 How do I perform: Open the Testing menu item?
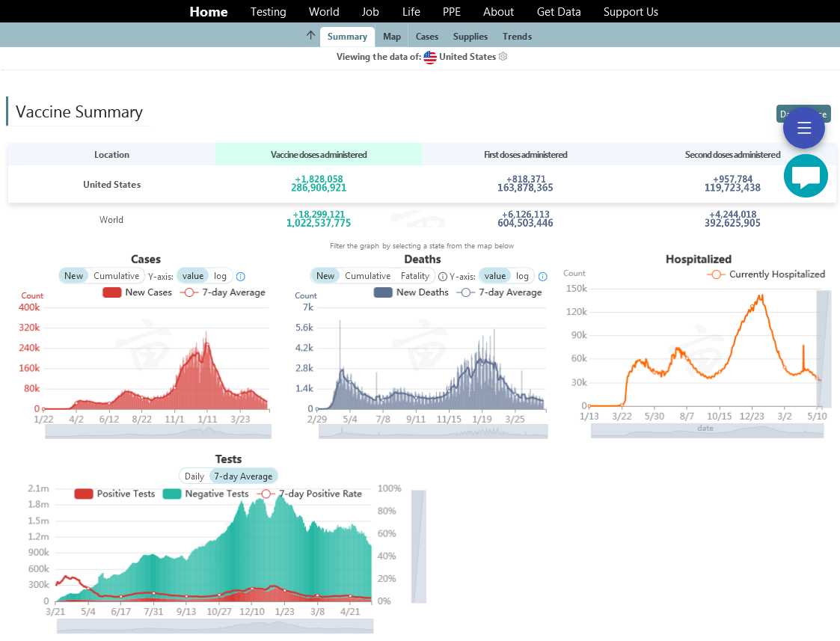click(x=268, y=12)
